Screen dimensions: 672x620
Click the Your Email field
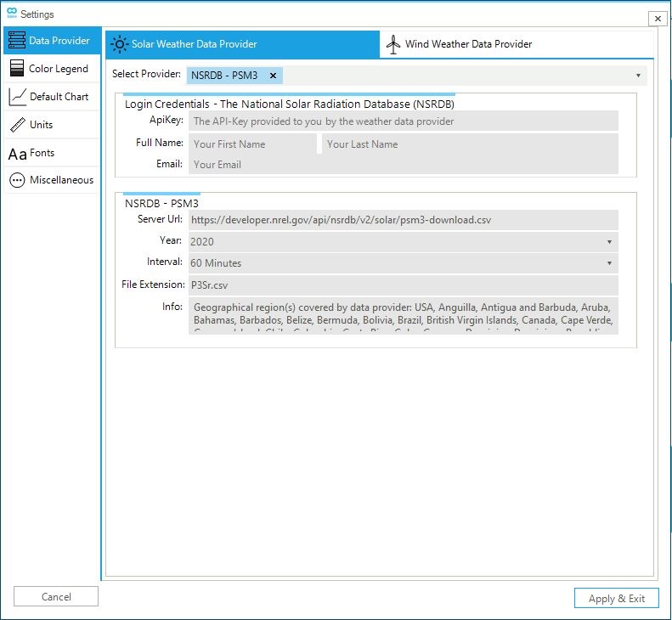404,165
